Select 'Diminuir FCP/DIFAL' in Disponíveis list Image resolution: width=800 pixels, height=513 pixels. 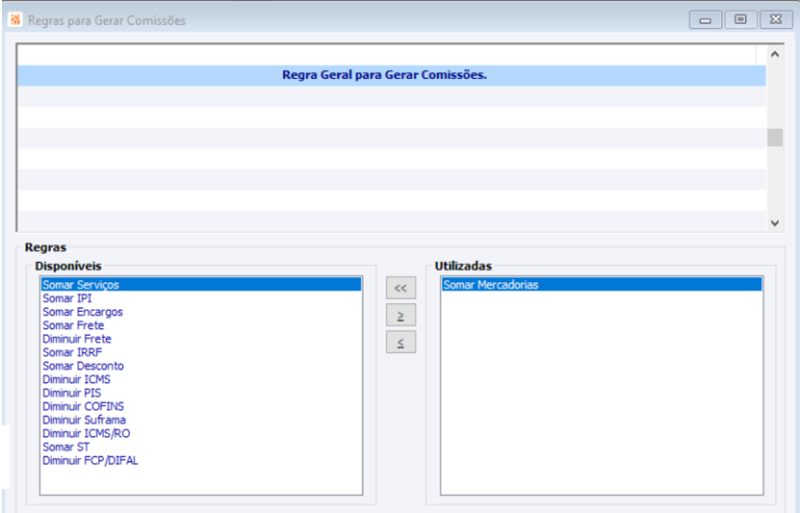click(201, 461)
